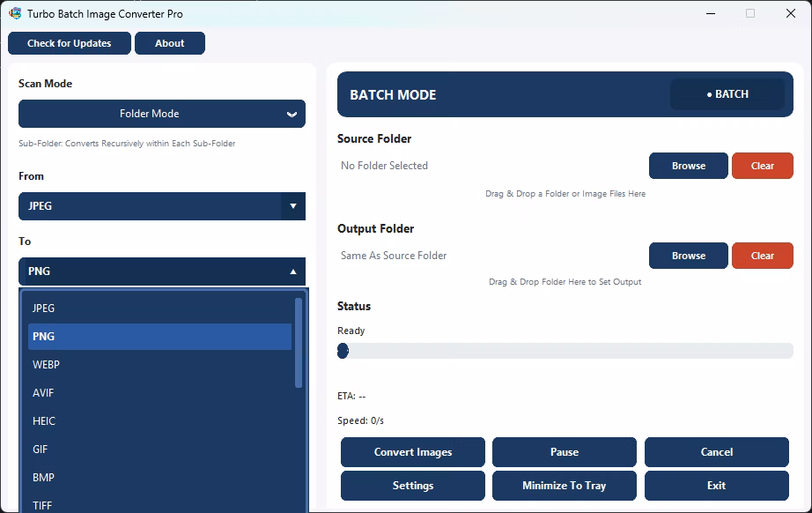This screenshot has width=812, height=513.
Task: Click the Ready status text
Action: pyautogui.click(x=351, y=331)
